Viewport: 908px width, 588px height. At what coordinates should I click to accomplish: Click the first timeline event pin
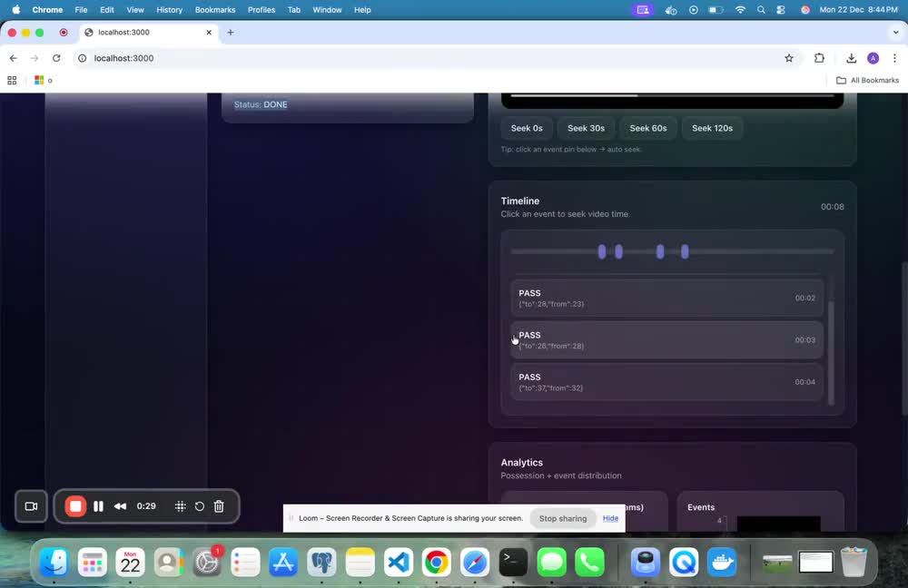tap(602, 251)
